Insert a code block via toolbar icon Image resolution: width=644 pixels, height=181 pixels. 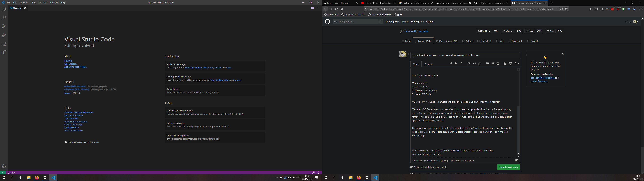tap(474, 63)
